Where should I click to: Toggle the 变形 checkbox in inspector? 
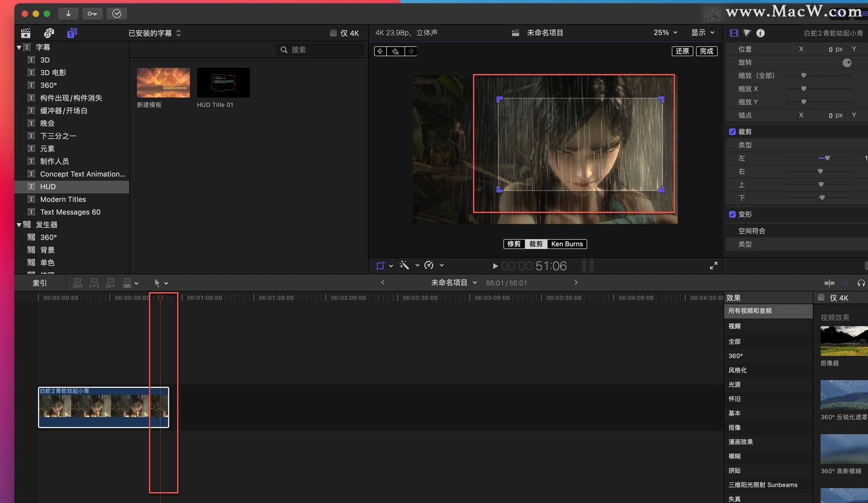tap(732, 214)
